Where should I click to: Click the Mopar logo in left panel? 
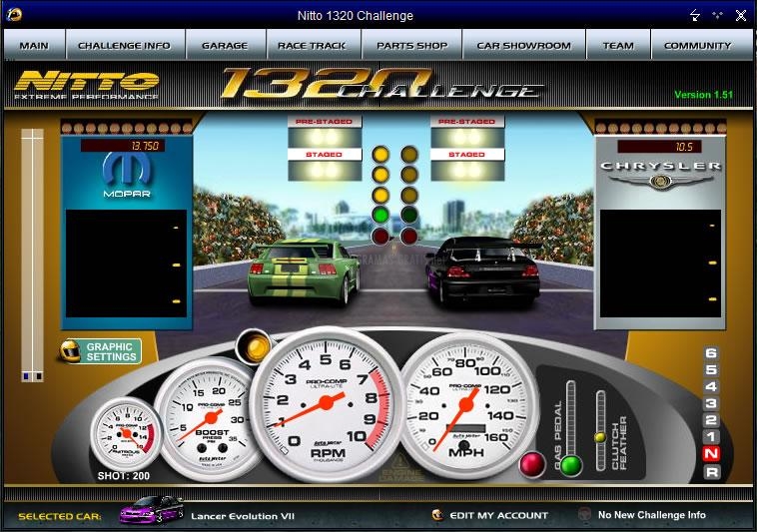pyautogui.click(x=127, y=175)
